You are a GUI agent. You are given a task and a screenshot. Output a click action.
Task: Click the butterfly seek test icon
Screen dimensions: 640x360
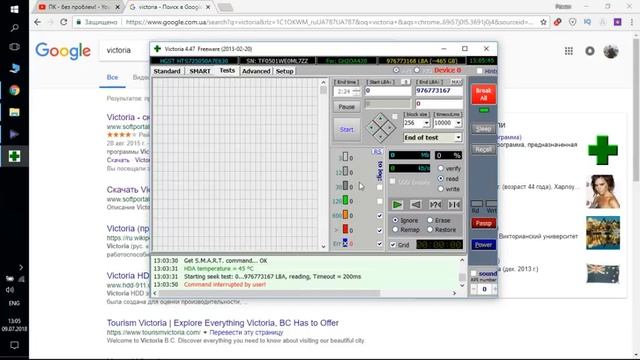pos(454,205)
